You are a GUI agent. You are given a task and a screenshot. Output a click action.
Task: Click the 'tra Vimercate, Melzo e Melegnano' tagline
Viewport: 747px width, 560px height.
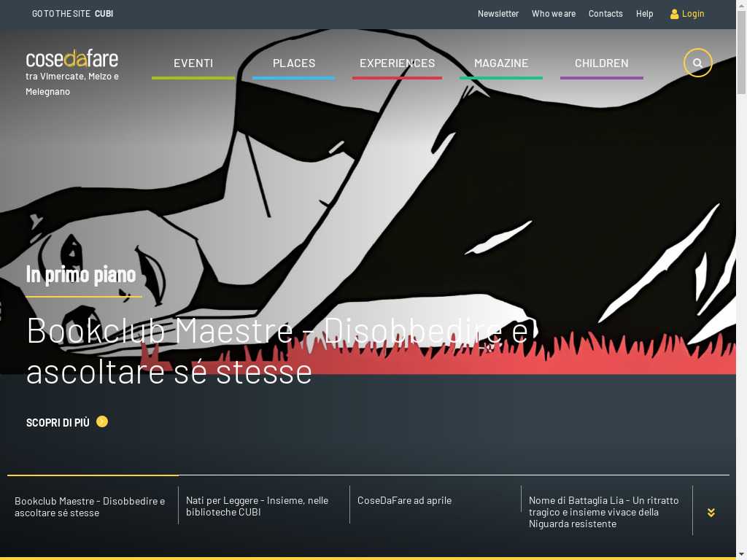[72, 84]
